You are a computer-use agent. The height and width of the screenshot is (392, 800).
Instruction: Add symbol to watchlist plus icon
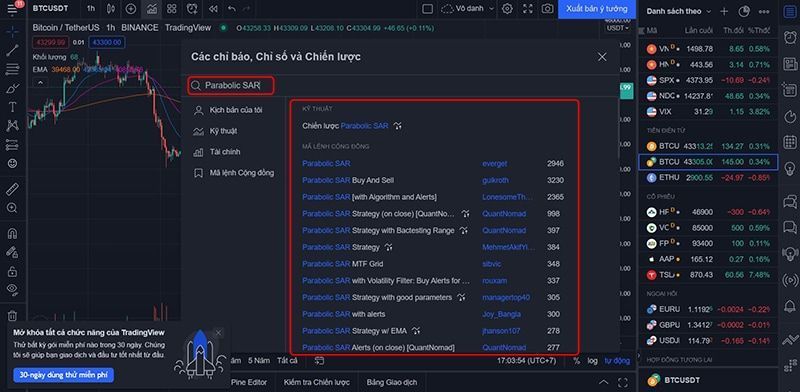tap(724, 11)
